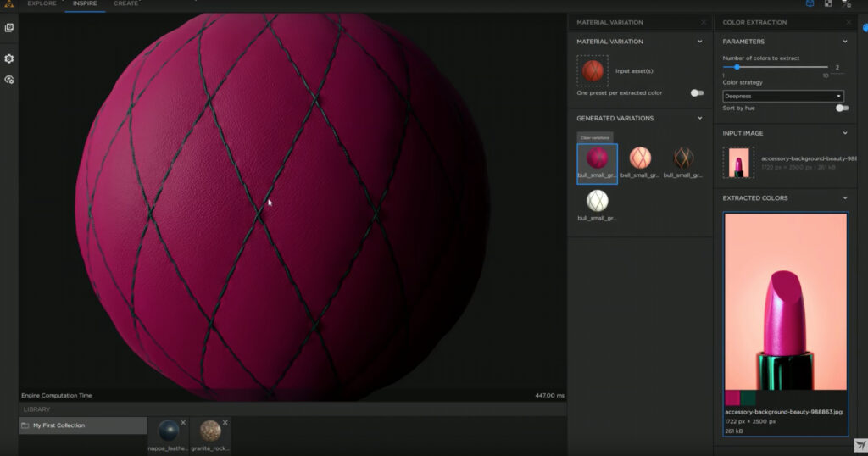
Task: Click the Clear variations button
Action: pyautogui.click(x=595, y=138)
